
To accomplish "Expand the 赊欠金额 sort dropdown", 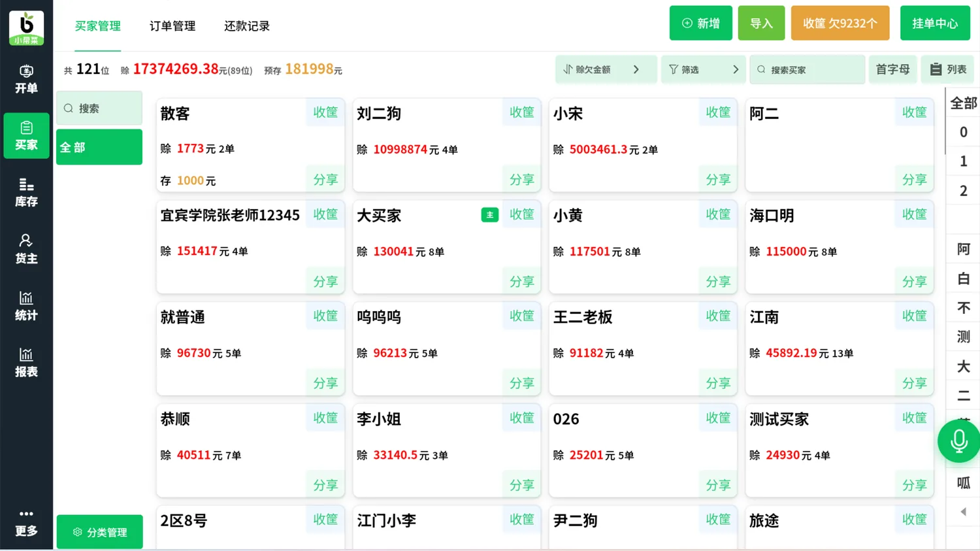I will tap(606, 69).
